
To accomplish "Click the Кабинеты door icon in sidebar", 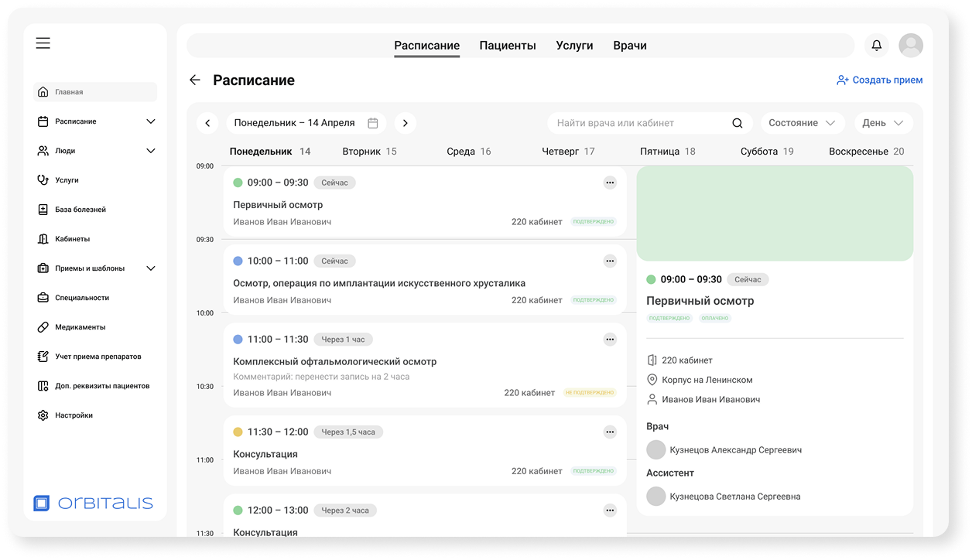I will coord(43,239).
